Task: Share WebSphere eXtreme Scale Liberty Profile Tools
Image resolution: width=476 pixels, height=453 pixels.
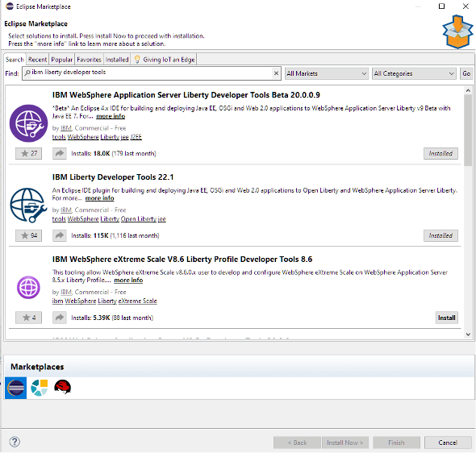Action: (60, 318)
